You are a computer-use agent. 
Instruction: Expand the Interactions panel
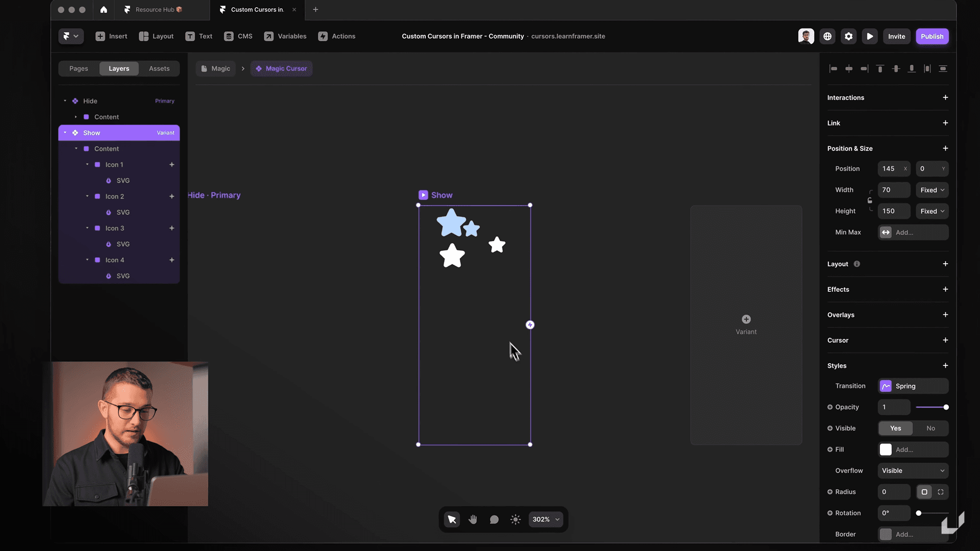(946, 97)
